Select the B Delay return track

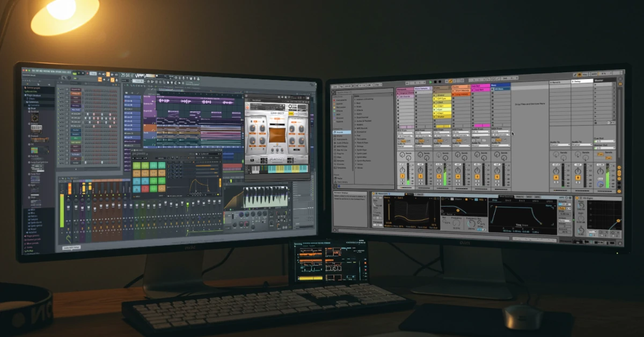[x=582, y=82]
